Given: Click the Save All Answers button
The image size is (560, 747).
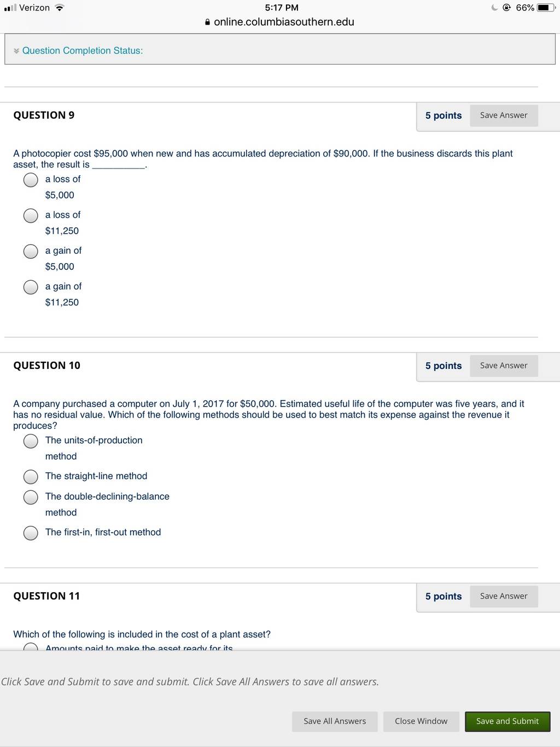Looking at the screenshot, I should pos(335,721).
